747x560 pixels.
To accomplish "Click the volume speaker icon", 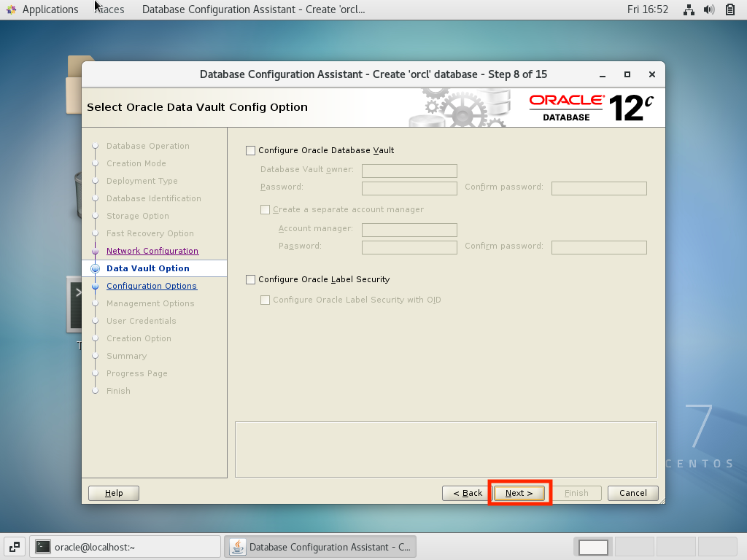I will point(709,9).
